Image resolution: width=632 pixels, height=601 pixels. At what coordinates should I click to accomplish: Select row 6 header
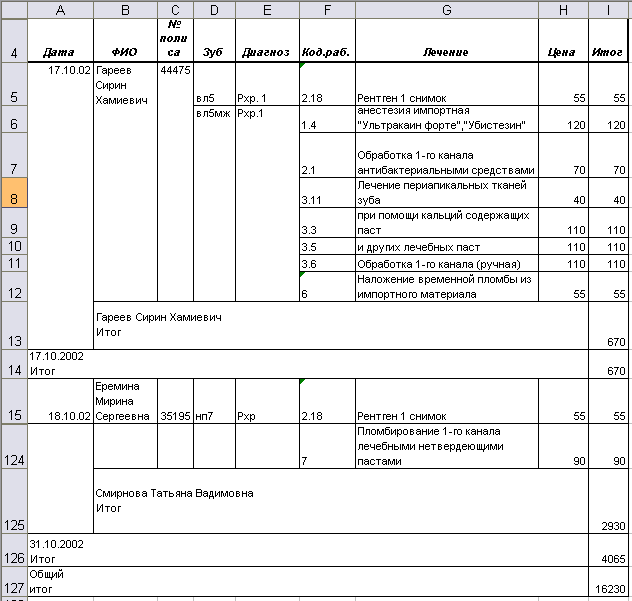[14, 119]
